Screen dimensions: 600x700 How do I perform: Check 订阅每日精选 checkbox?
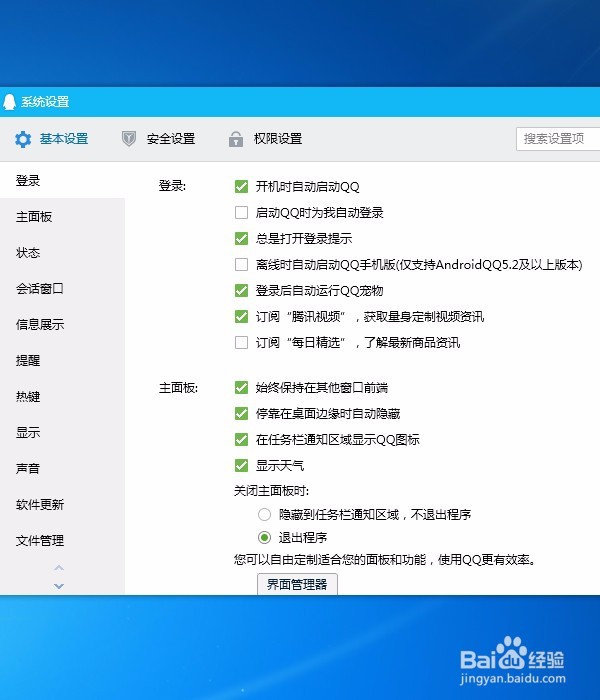pos(242,342)
